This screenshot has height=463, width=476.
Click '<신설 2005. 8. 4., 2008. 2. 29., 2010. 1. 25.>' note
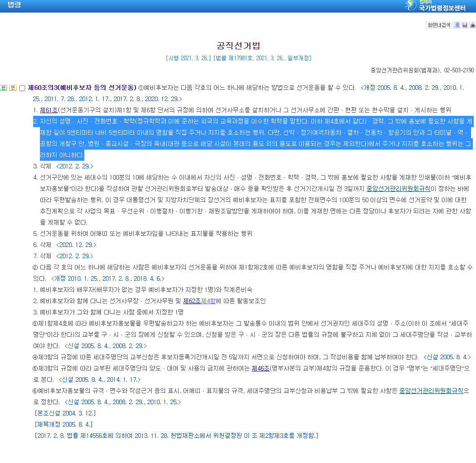[x=123, y=402]
